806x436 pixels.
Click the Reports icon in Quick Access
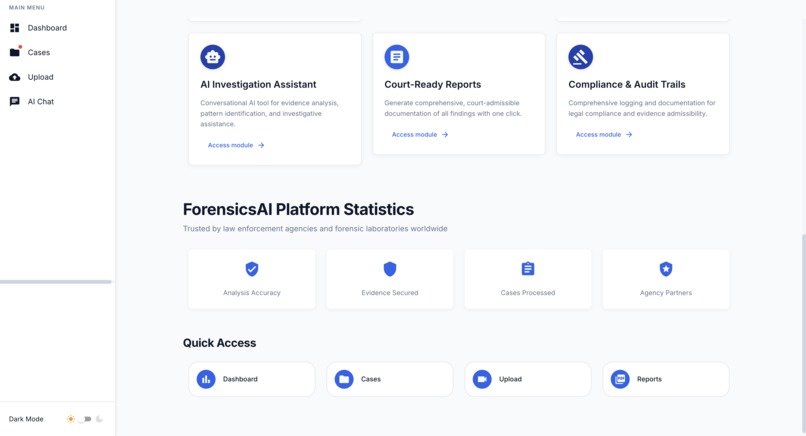coord(620,379)
